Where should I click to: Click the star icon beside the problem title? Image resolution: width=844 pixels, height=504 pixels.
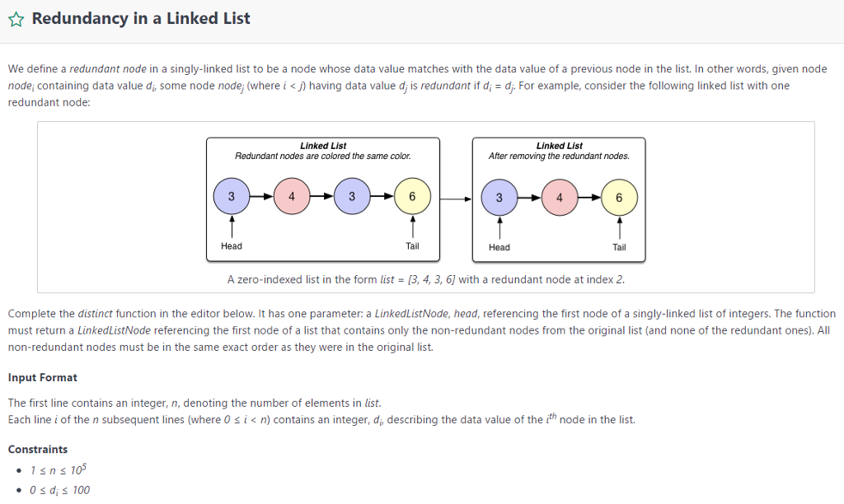click(15, 17)
